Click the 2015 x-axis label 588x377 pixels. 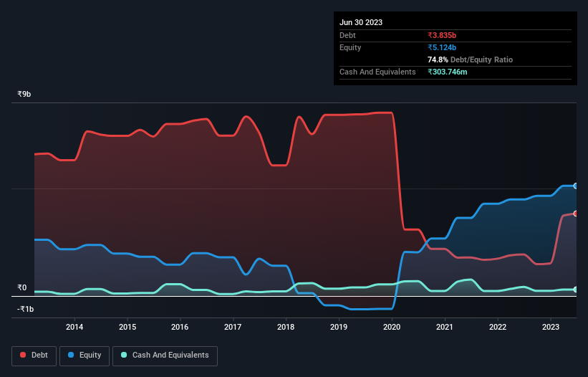tap(127, 327)
